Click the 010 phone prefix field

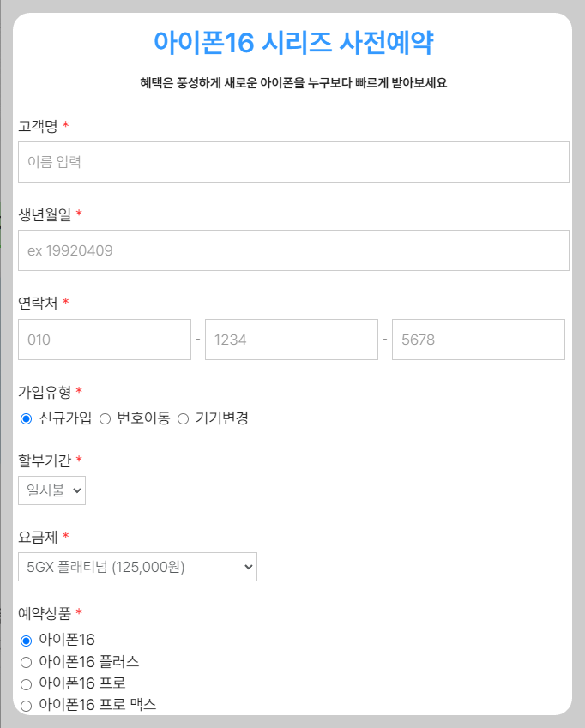[x=105, y=339]
